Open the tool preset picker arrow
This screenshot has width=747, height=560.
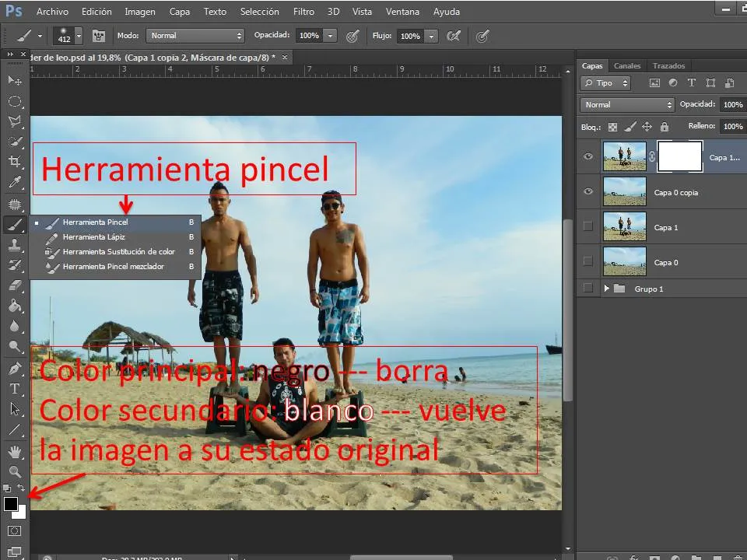tap(40, 36)
